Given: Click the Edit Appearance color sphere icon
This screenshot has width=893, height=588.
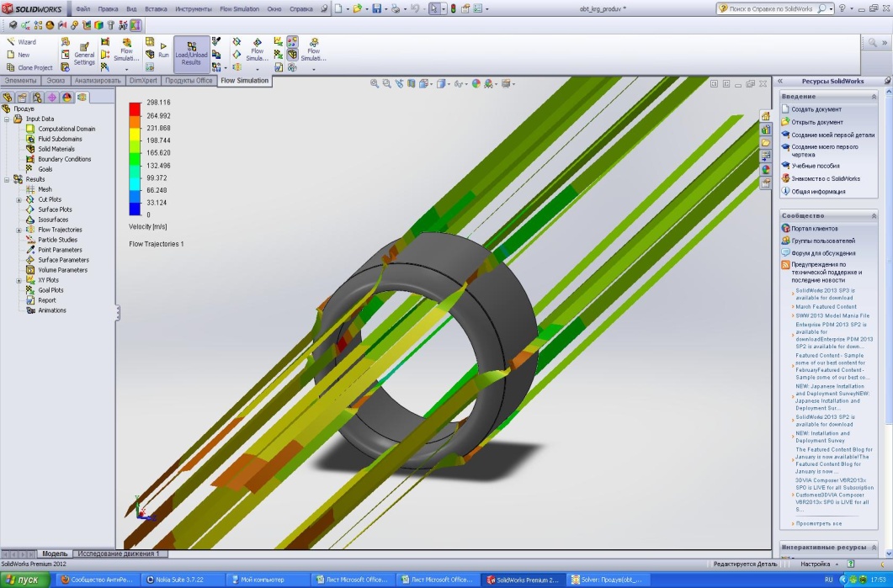Looking at the screenshot, I should point(476,83).
